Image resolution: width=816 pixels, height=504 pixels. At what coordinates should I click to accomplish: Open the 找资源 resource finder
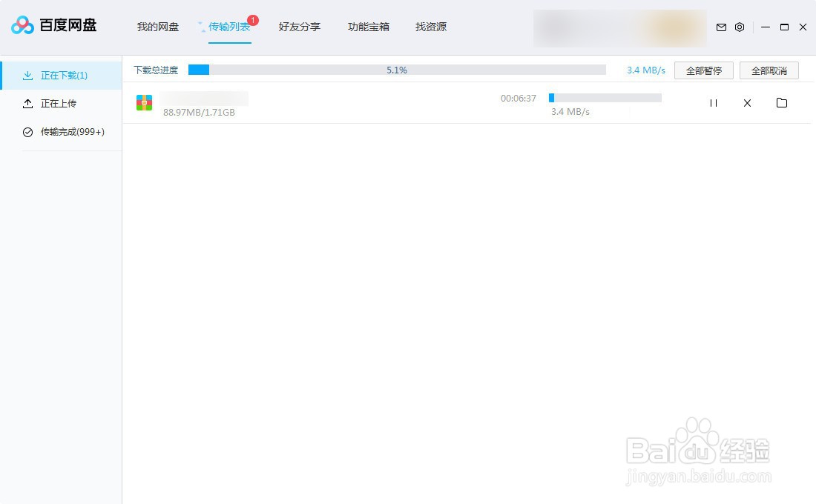click(430, 27)
